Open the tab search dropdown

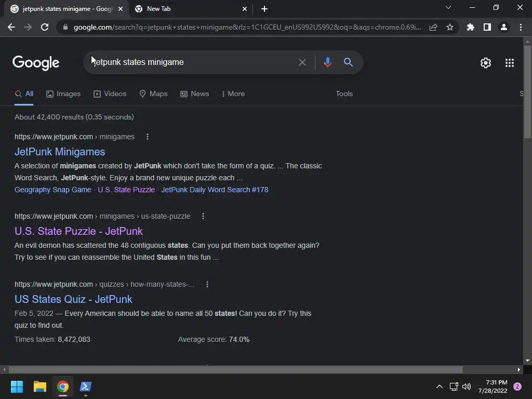448,7
